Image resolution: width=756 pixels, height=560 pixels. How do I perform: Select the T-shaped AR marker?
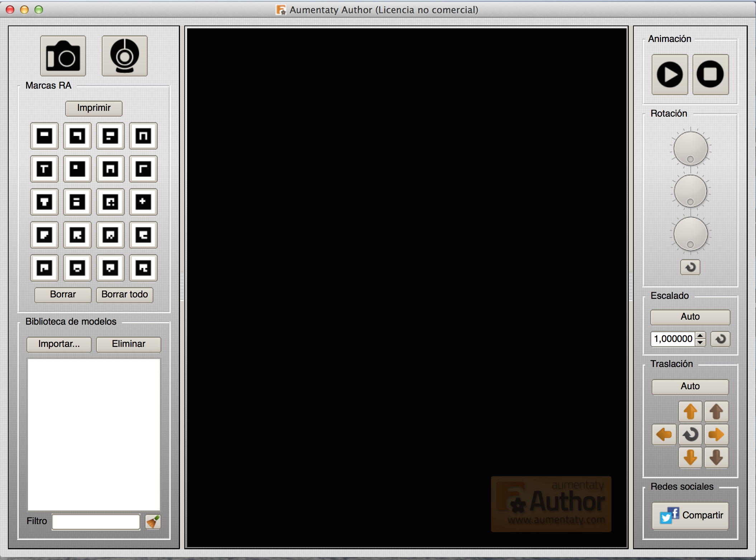tap(44, 169)
